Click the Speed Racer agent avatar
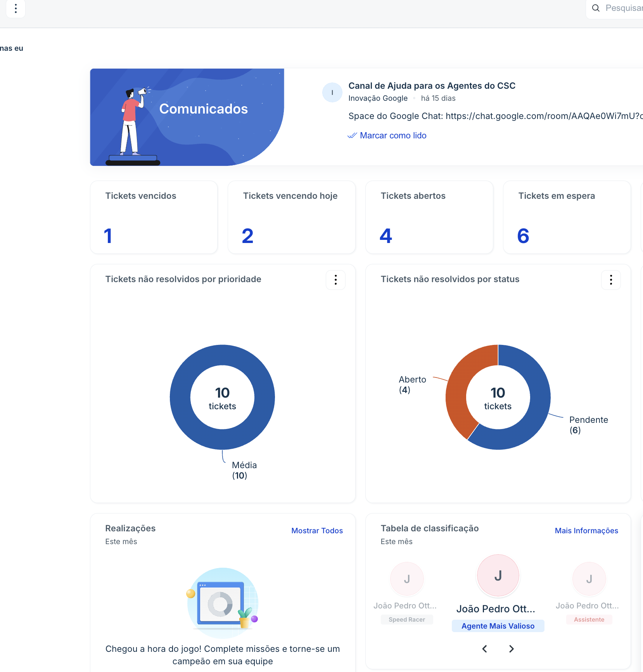This screenshot has height=672, width=643. click(x=407, y=579)
